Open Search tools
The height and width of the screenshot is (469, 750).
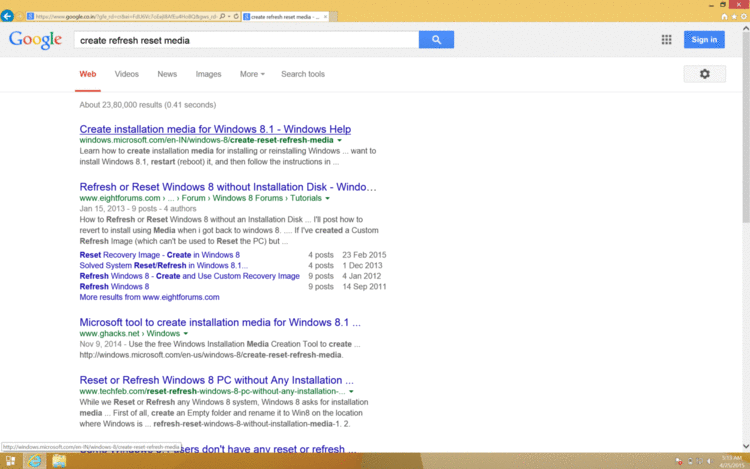click(303, 74)
